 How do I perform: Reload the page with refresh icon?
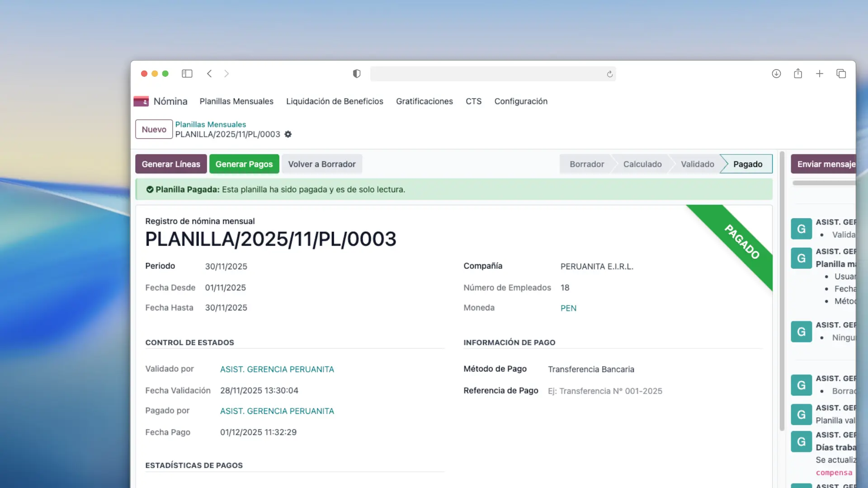click(x=609, y=74)
